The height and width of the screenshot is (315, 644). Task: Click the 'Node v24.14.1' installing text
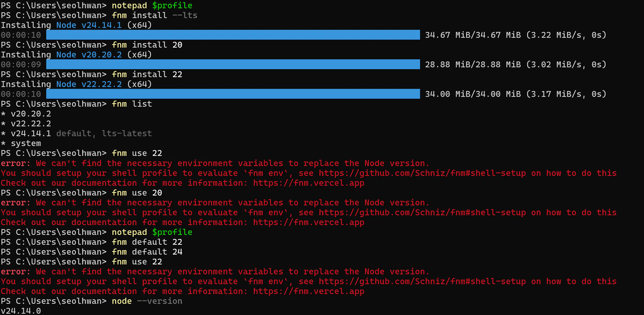pyautogui.click(x=89, y=25)
